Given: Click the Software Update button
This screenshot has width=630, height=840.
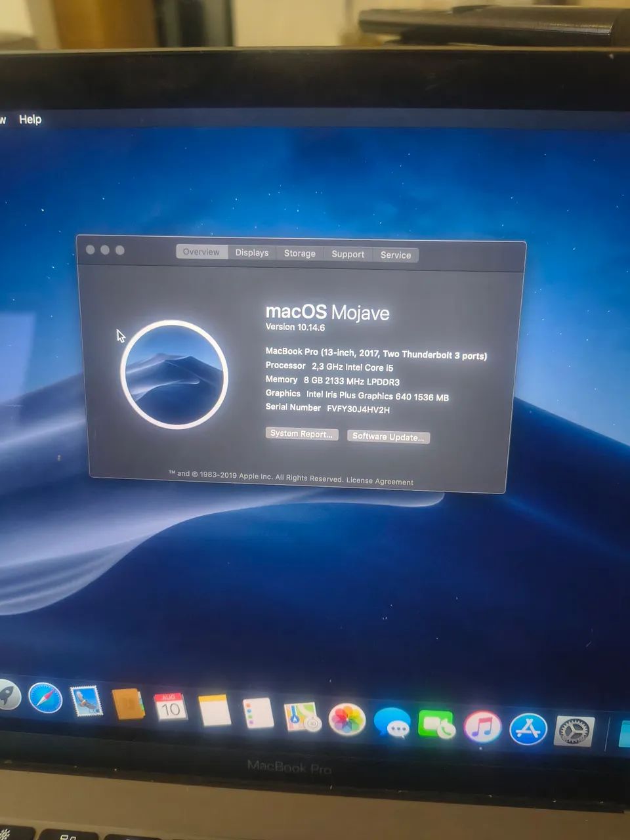Looking at the screenshot, I should coord(388,437).
